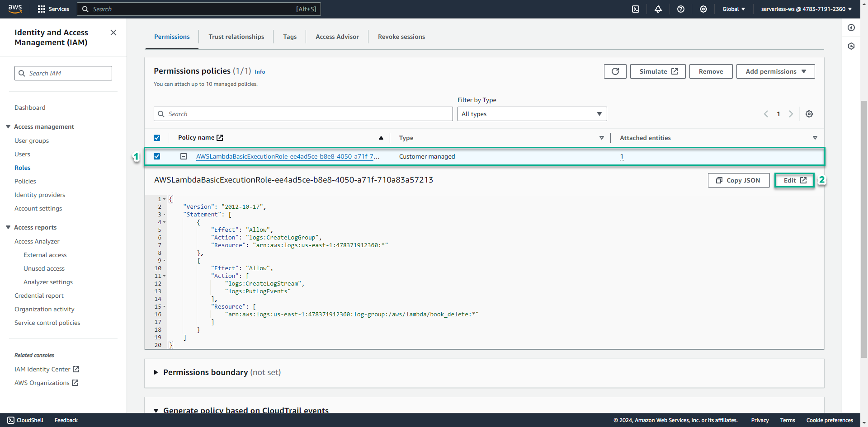Viewport: 868px width, 427px height.
Task: Click the top AWS search bar
Action: [x=199, y=9]
